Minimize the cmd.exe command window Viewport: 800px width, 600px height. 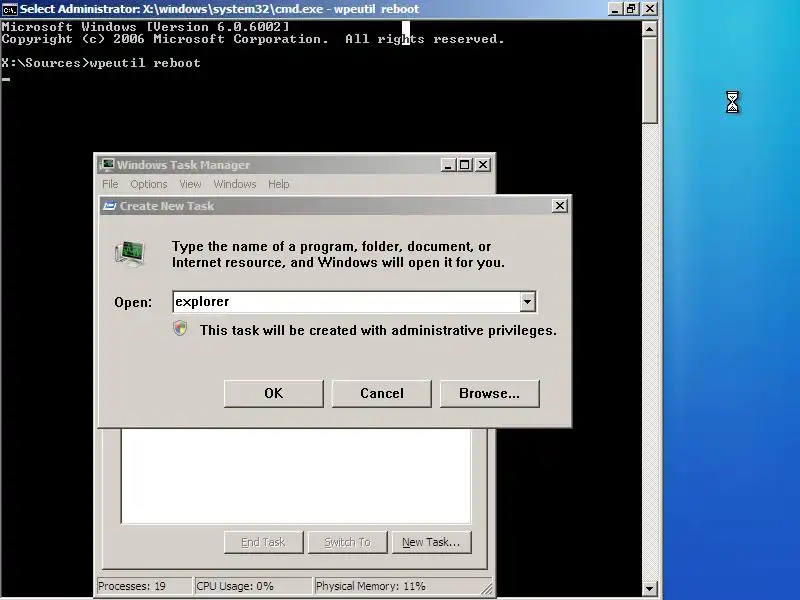[616, 9]
